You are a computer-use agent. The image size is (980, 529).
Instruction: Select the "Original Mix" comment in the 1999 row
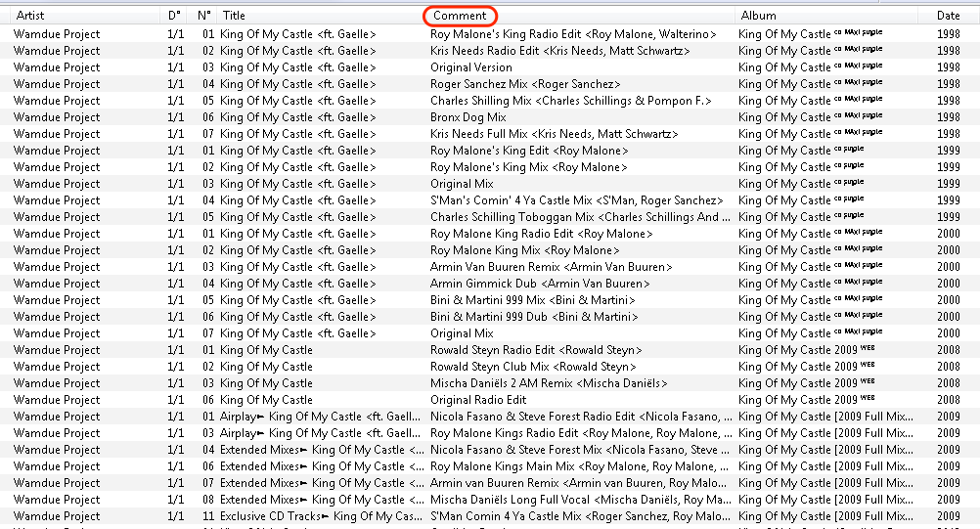tap(462, 184)
